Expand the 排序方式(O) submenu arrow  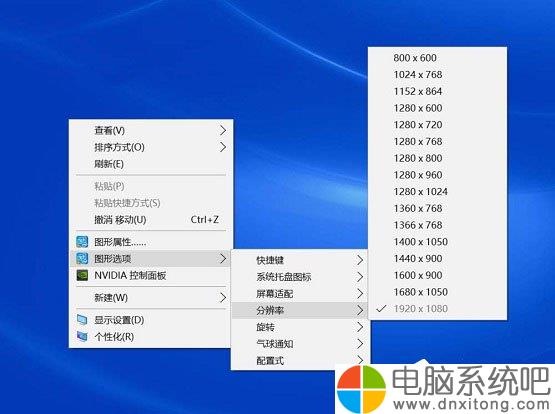pyautogui.click(x=223, y=147)
